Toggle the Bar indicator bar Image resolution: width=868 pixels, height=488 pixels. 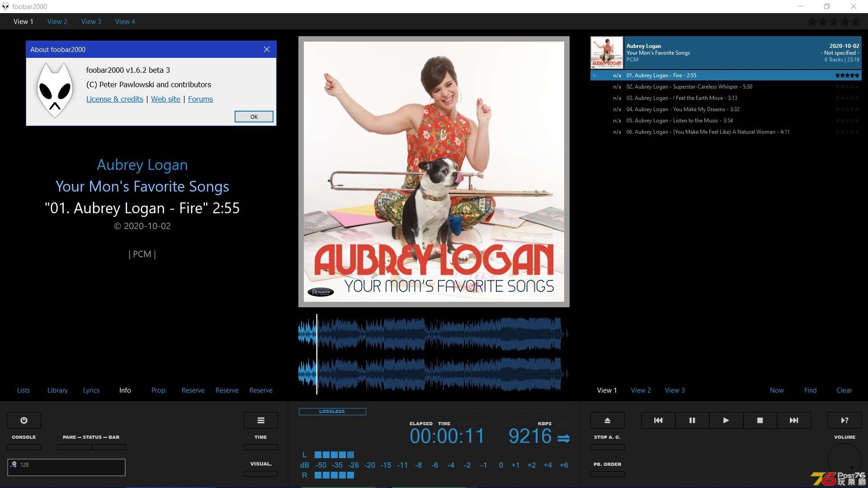(x=109, y=447)
